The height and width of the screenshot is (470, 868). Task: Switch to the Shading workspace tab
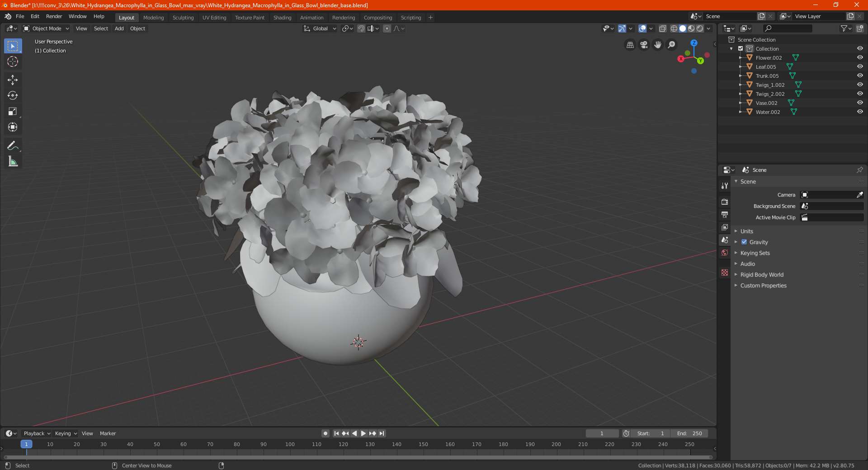pyautogui.click(x=282, y=18)
